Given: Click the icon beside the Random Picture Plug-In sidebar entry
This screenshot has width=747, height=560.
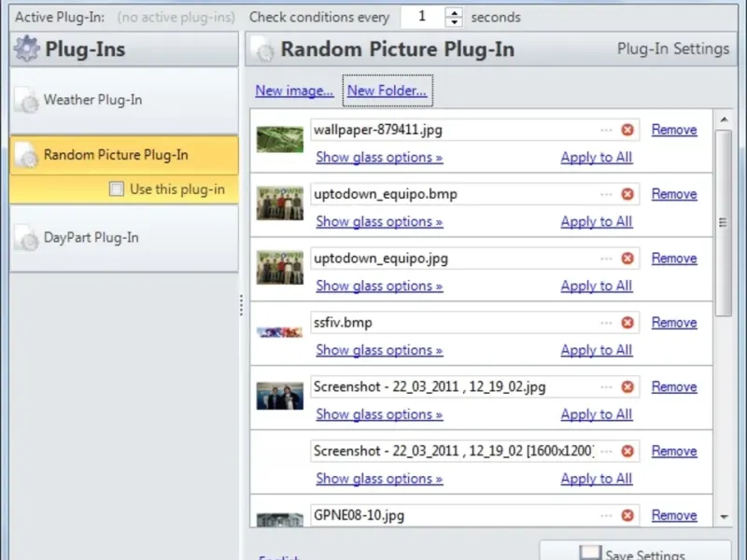Looking at the screenshot, I should coord(27,155).
